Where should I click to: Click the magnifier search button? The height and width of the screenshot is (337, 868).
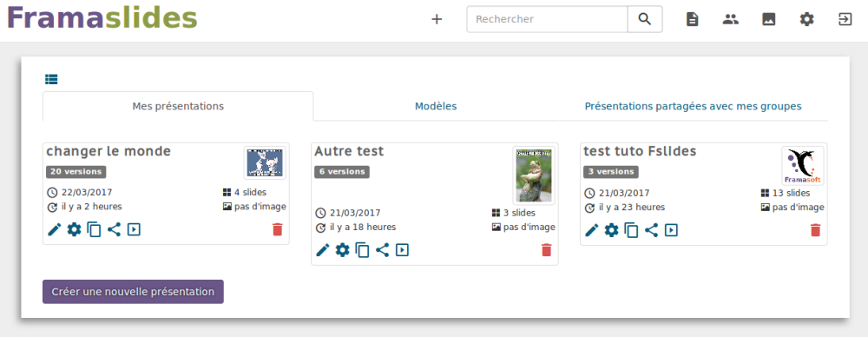644,19
